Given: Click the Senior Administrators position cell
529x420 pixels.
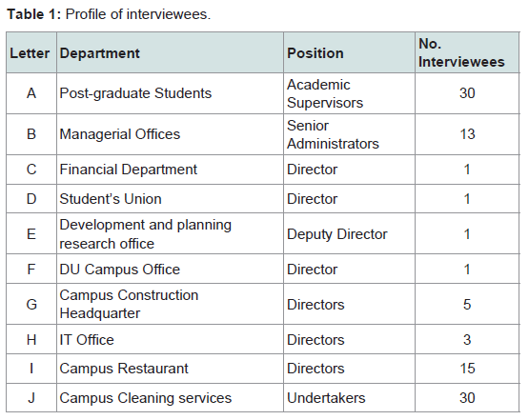Looking at the screenshot, I should [349, 134].
